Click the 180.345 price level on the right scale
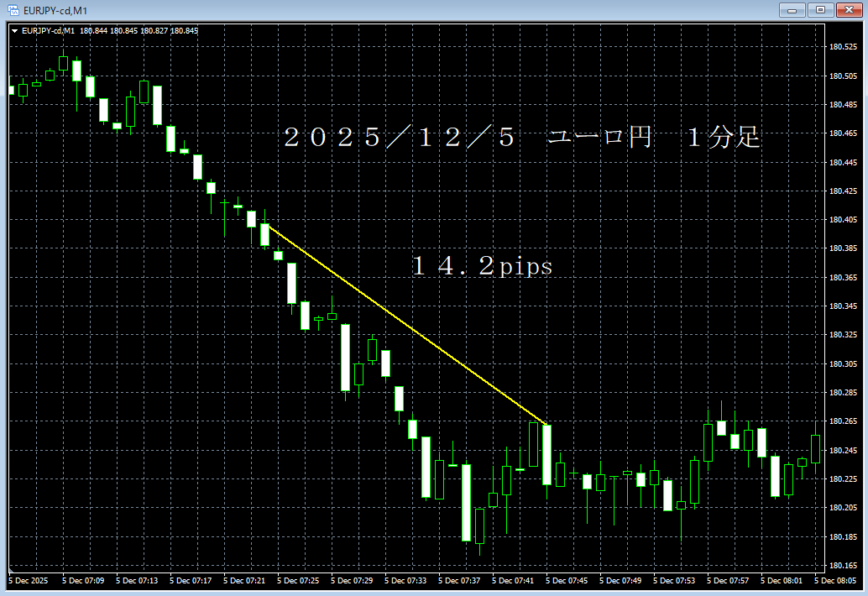 (845, 307)
